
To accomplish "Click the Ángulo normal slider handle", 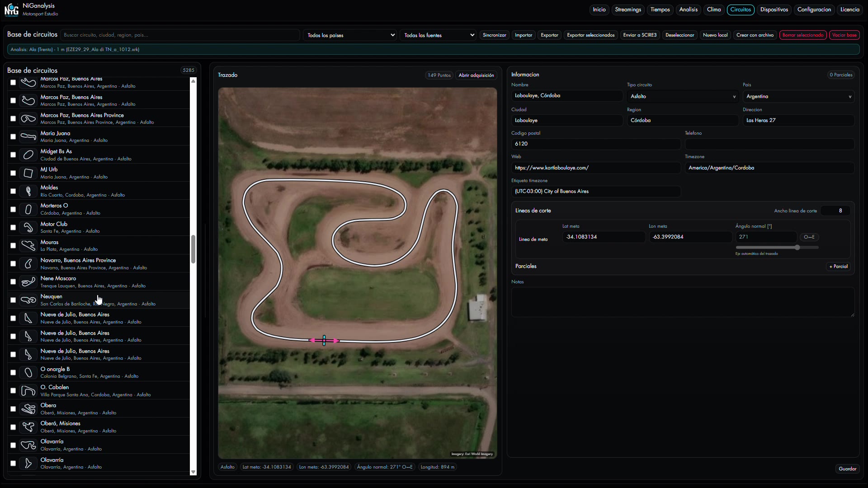I will point(797,247).
